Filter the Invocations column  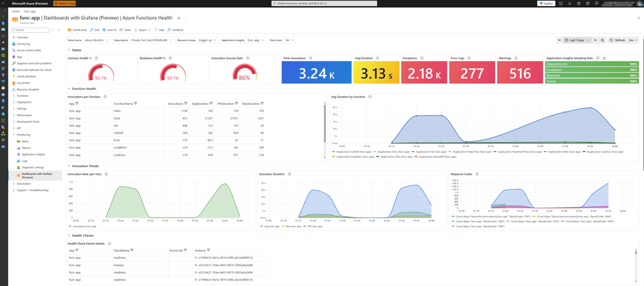click(186, 104)
